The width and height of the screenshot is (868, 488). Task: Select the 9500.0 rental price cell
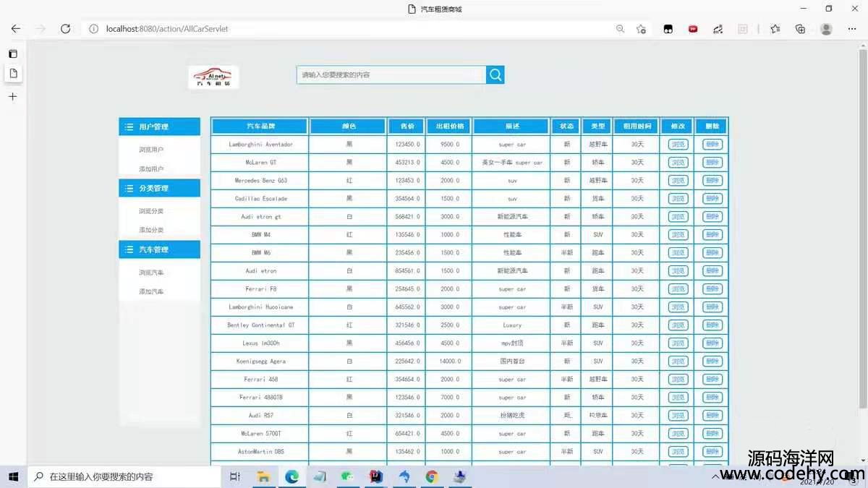448,145
